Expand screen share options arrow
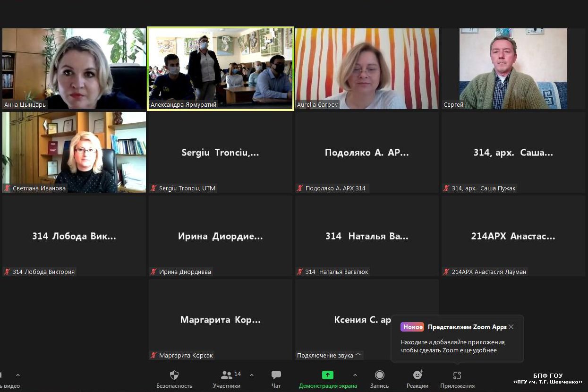The height and width of the screenshot is (392, 588). [x=355, y=375]
